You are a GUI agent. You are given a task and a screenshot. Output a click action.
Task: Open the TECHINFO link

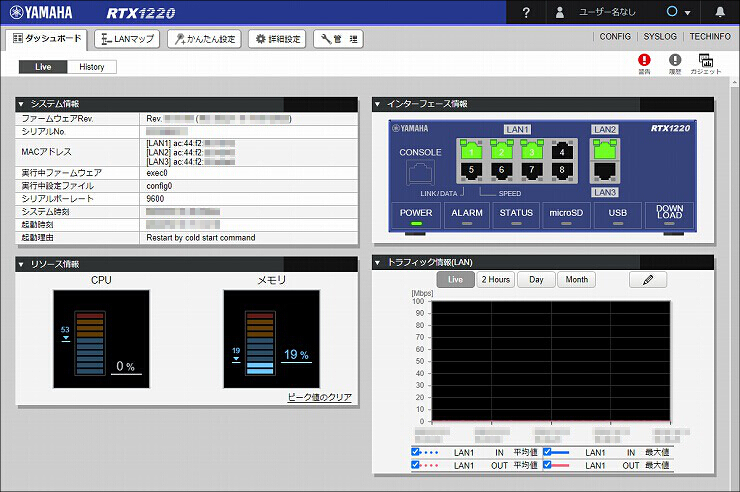[710, 36]
